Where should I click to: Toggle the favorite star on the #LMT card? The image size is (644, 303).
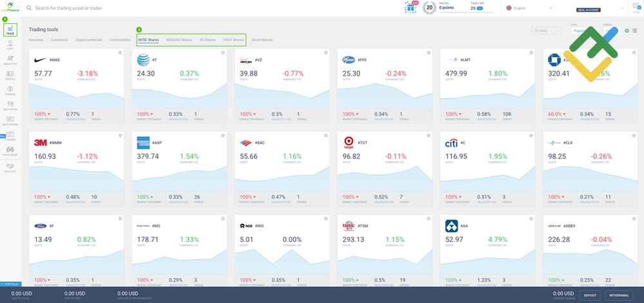[x=531, y=53]
